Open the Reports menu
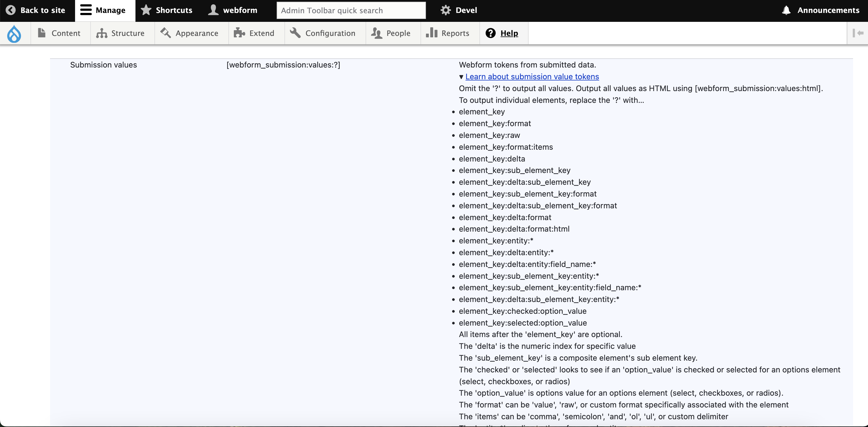The height and width of the screenshot is (427, 868). point(448,33)
